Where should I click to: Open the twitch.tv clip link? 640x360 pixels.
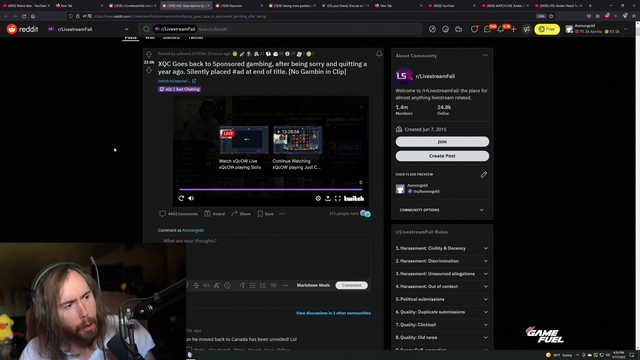(177, 81)
